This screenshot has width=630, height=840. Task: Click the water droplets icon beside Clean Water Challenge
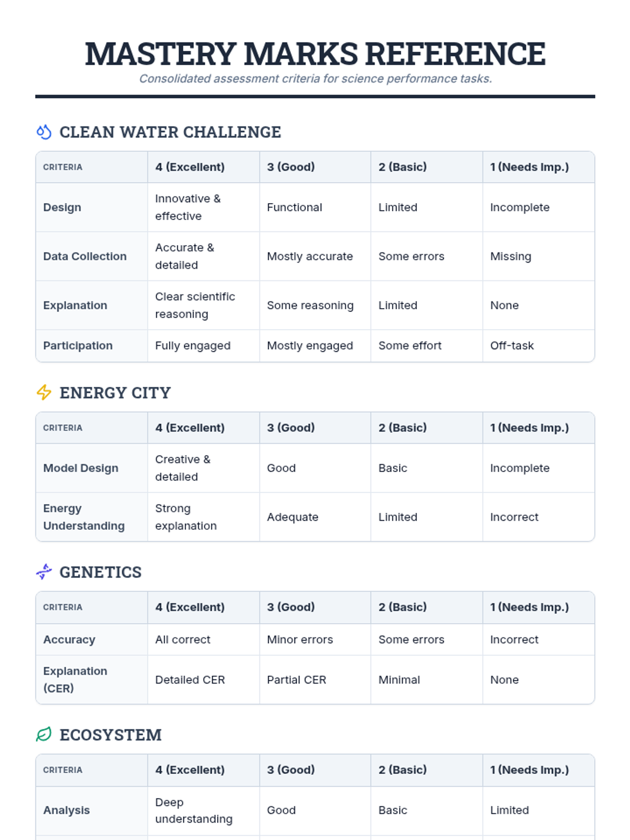click(x=44, y=132)
